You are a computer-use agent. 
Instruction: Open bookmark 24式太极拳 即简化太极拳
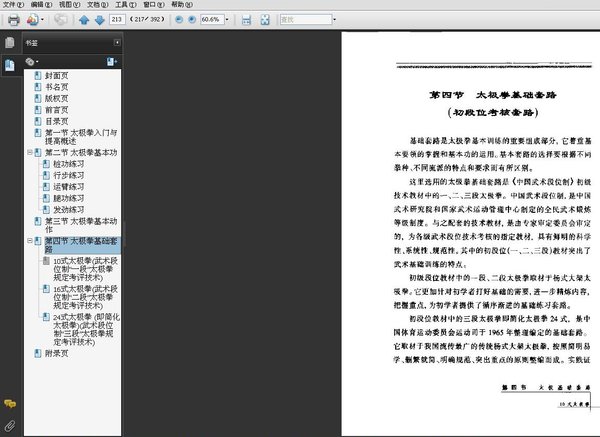[x=86, y=329]
